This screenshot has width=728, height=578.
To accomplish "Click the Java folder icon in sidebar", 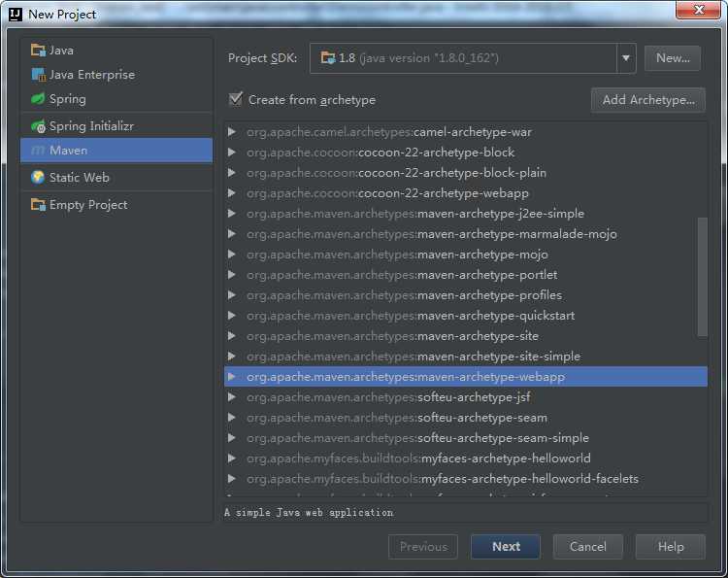I will click(x=38, y=50).
